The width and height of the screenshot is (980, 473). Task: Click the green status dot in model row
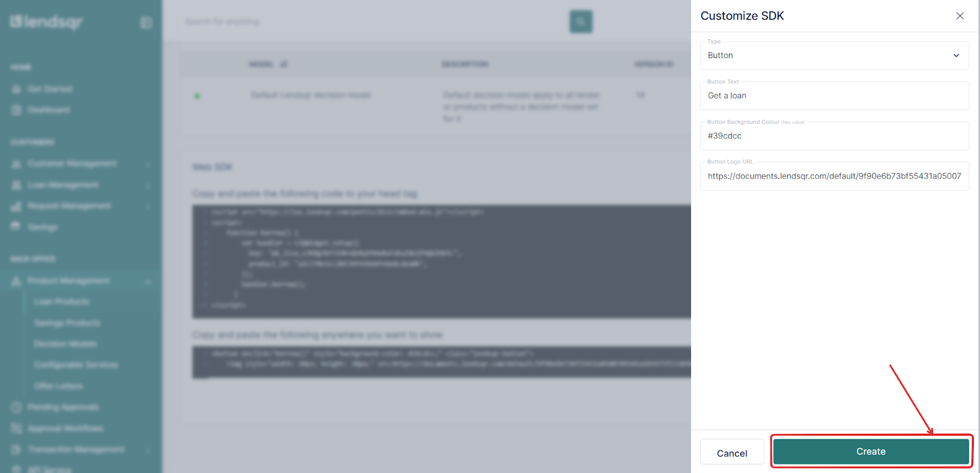[x=197, y=95]
